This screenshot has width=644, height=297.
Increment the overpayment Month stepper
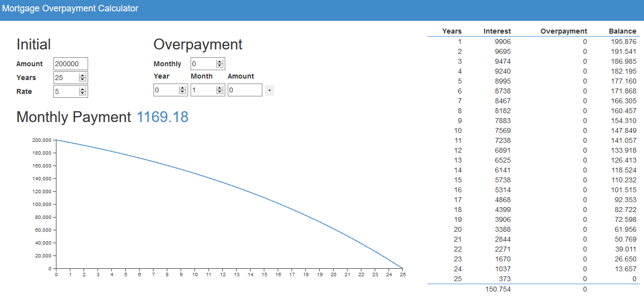pos(220,87)
